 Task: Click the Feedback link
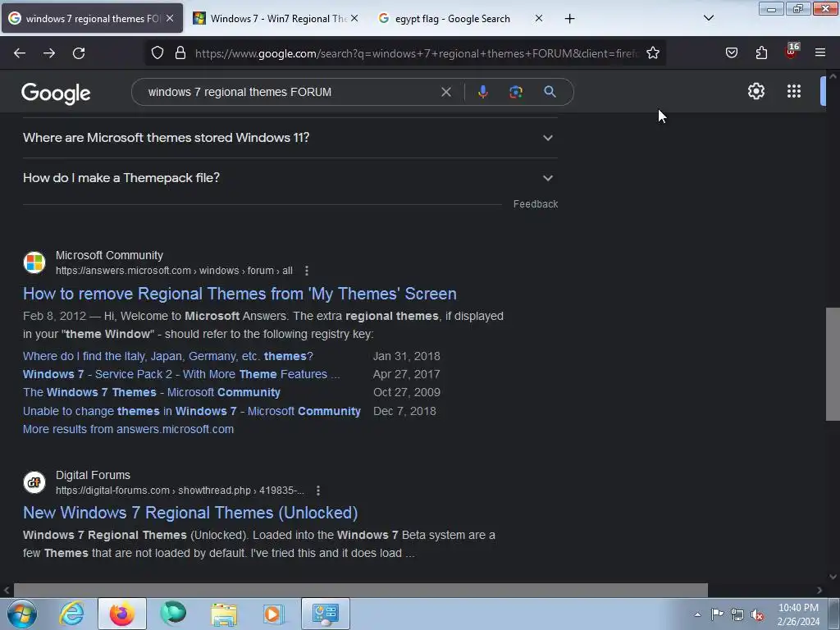coord(535,204)
